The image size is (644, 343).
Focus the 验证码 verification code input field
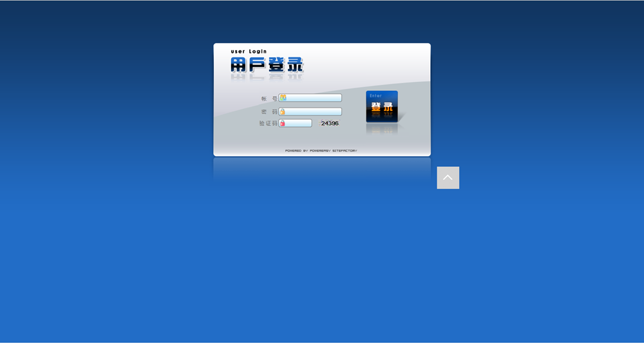[299, 123]
